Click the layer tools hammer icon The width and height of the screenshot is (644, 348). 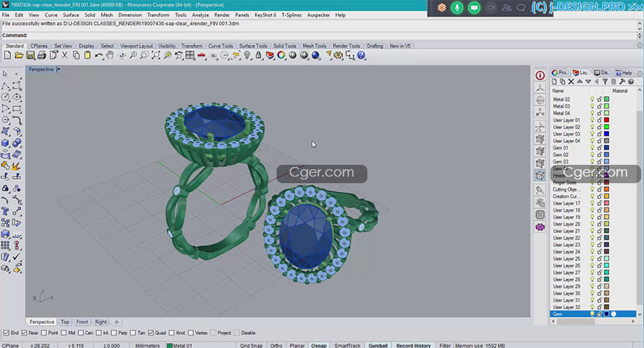[622, 81]
